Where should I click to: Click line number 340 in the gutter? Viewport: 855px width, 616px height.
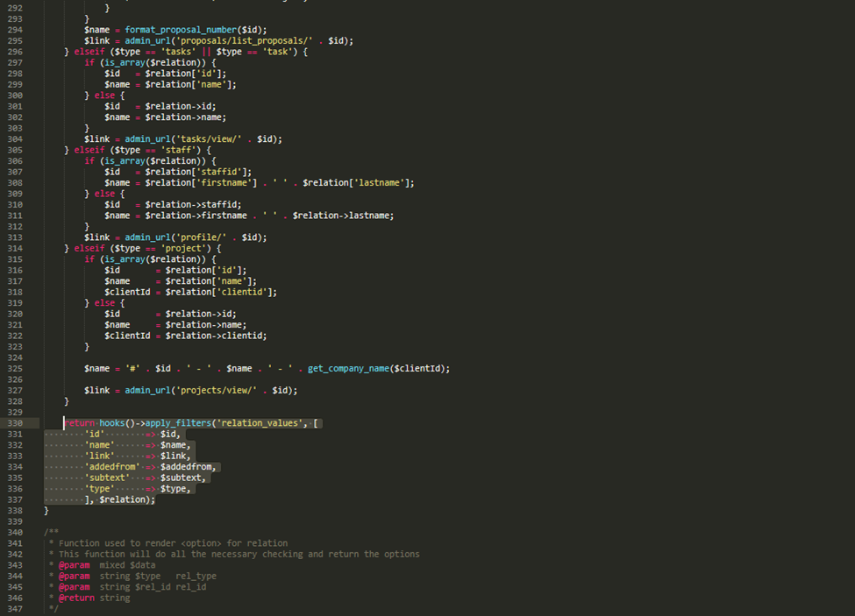pos(15,533)
